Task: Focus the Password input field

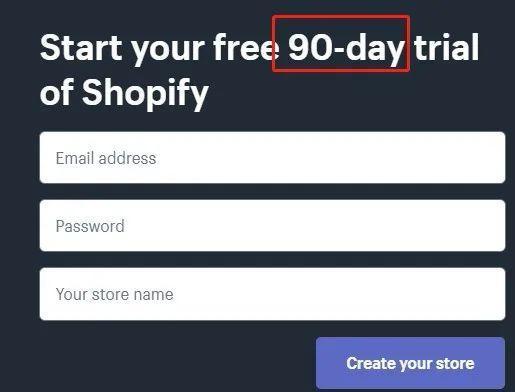Action: point(272,225)
